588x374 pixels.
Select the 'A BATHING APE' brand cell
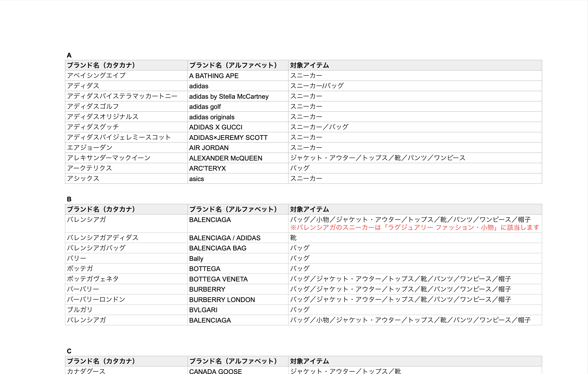[238, 76]
